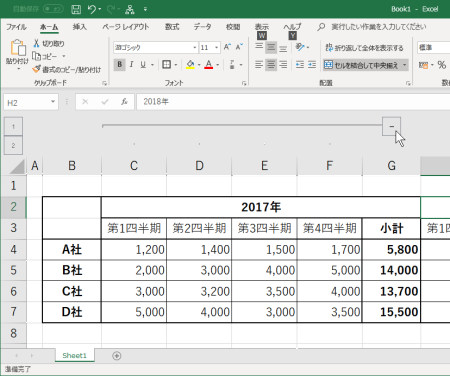Click the Insert Function fx icon
Screen dimensions: 450x376
(124, 102)
